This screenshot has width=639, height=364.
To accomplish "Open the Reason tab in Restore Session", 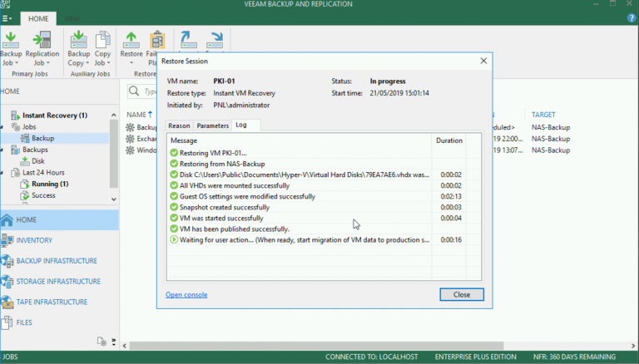I will [x=179, y=125].
